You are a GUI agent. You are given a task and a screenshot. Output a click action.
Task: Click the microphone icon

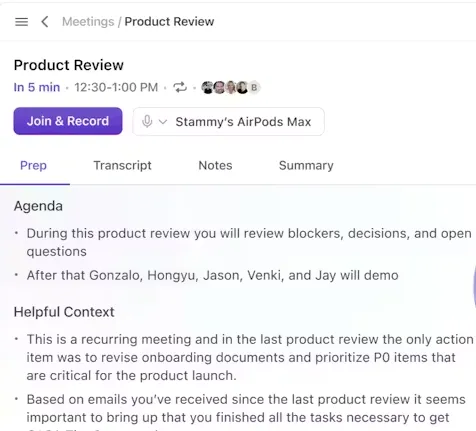pyautogui.click(x=147, y=121)
